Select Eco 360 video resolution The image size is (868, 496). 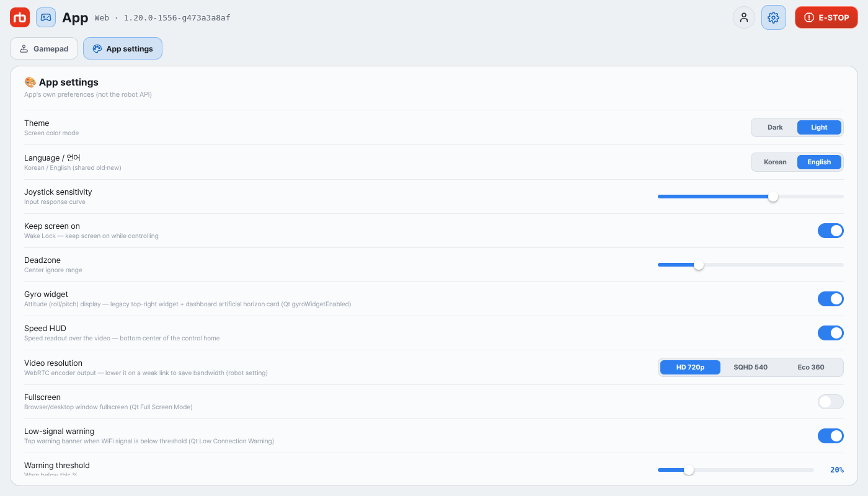pos(811,367)
